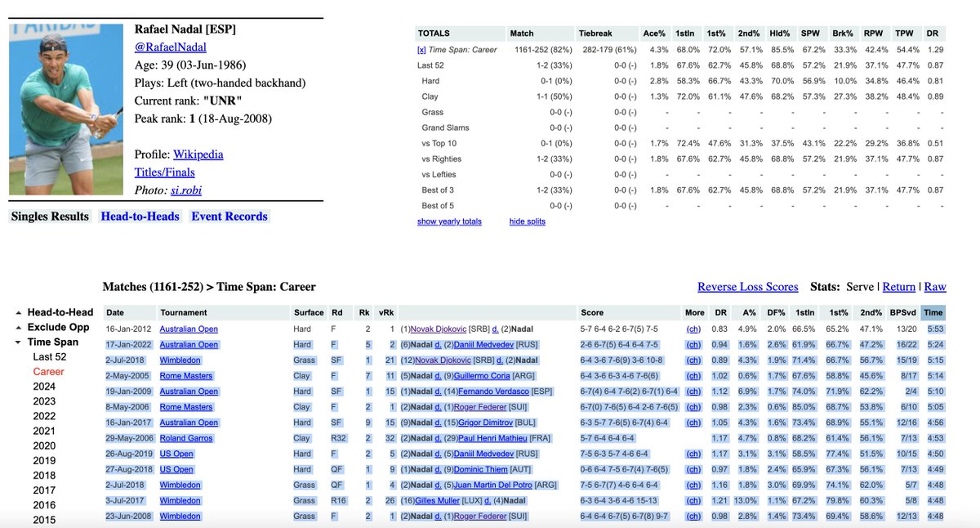This screenshot has width=980, height=528.
Task: Open (ch) chart link for Gilles Muller match
Action: point(693,500)
